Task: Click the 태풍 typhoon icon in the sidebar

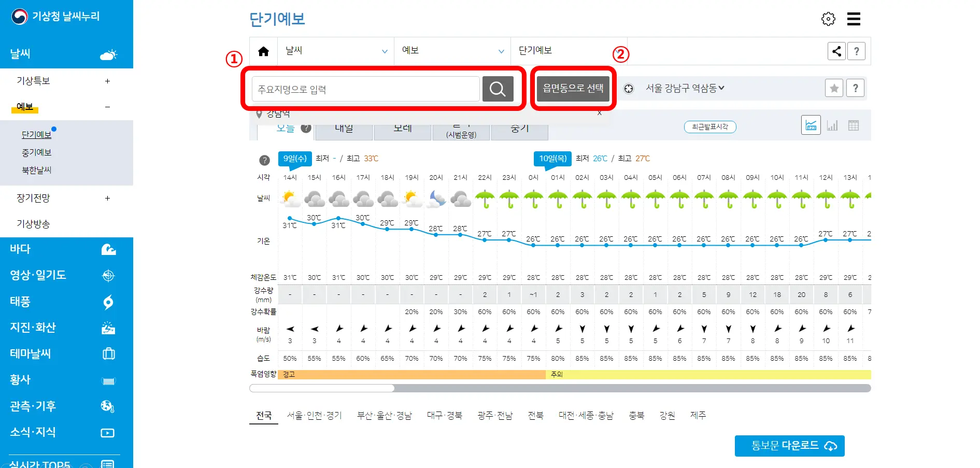Action: pyautogui.click(x=108, y=302)
